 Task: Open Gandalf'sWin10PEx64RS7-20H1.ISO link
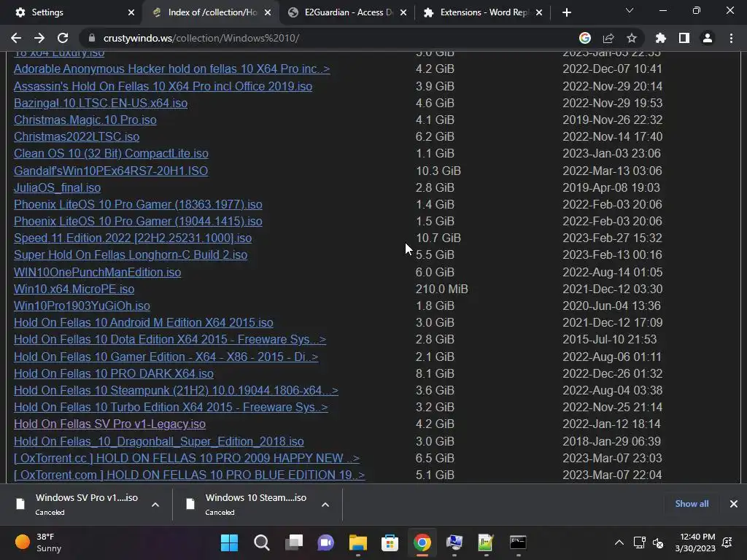(x=111, y=171)
